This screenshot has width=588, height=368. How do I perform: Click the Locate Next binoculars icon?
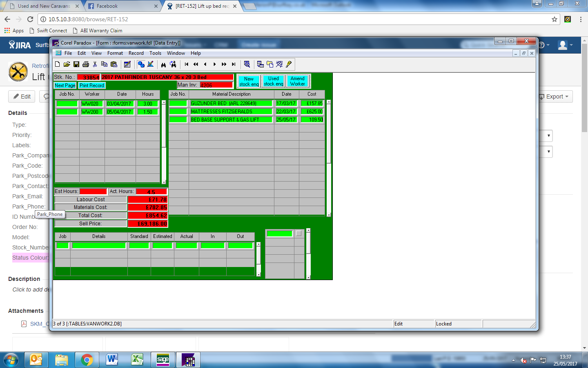173,64
